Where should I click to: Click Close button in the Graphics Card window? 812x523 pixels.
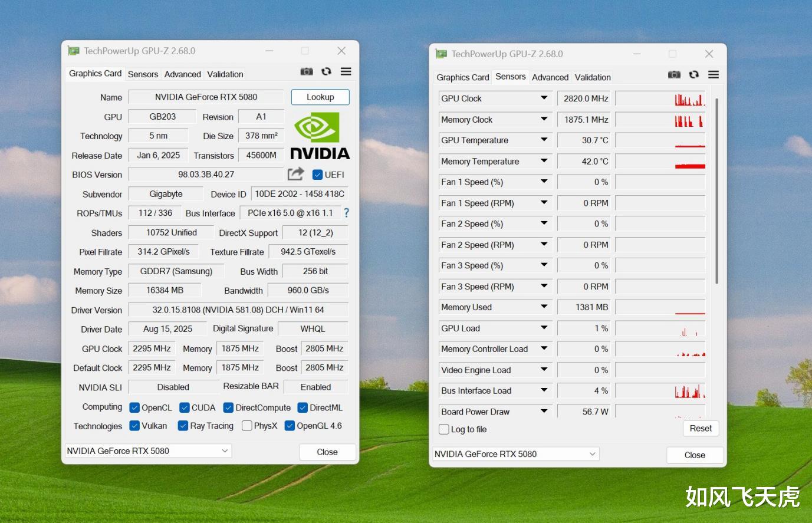click(327, 452)
